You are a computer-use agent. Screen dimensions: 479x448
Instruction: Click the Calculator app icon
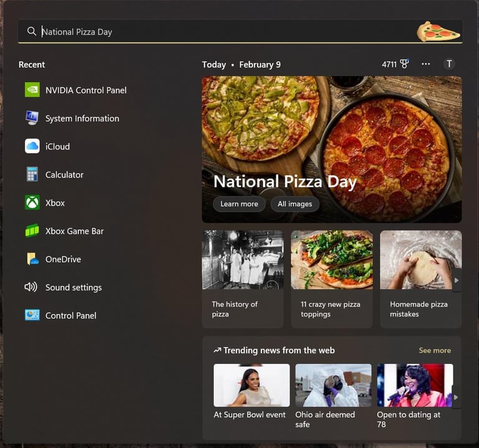32,174
